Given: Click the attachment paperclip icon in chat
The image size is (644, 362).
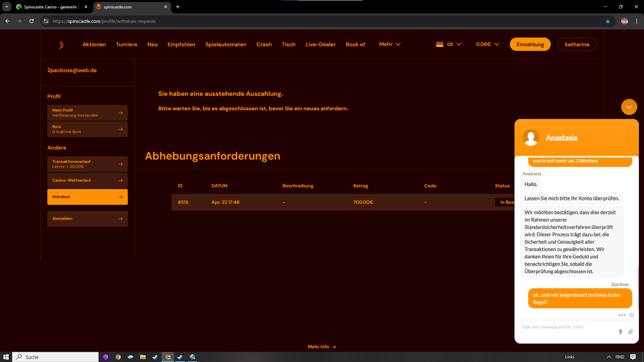Looking at the screenshot, I should click(631, 332).
